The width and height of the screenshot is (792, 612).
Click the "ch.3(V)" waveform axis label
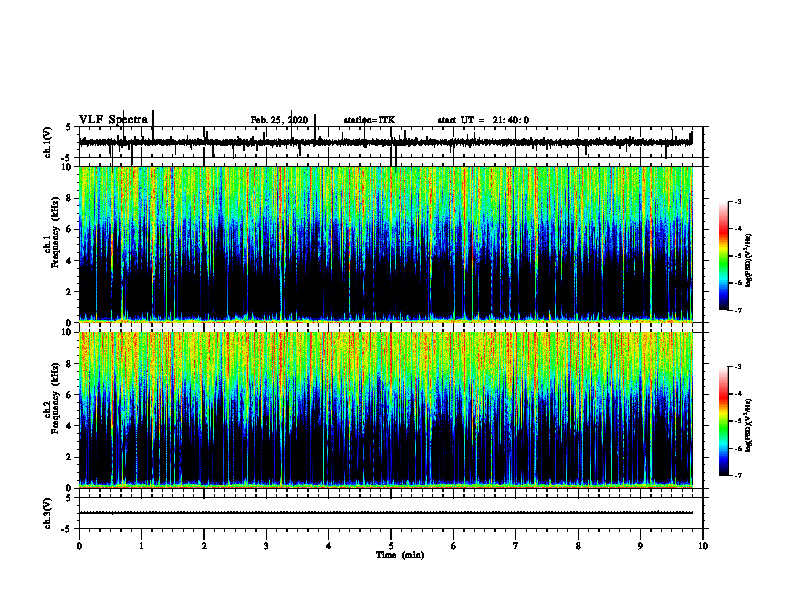click(x=47, y=513)
